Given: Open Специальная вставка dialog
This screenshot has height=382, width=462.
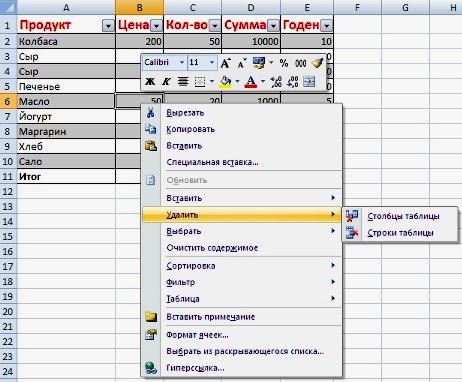Looking at the screenshot, I should tap(241, 162).
